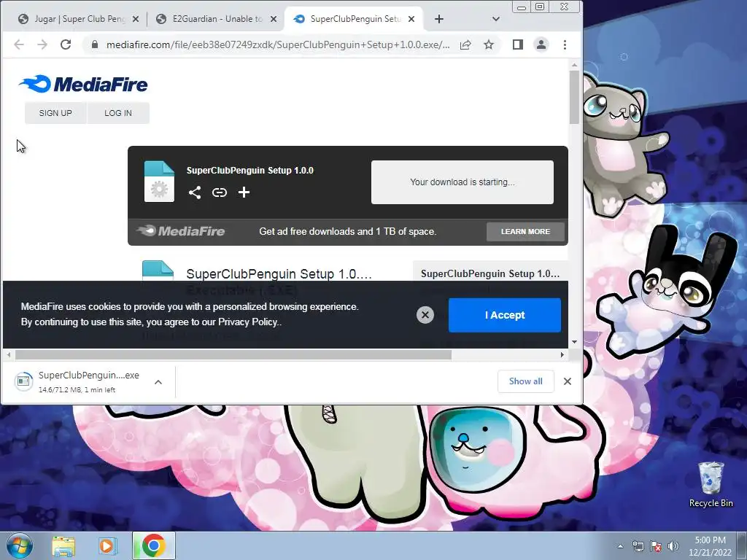
Task: Click the scroll up arrow
Action: point(574,65)
